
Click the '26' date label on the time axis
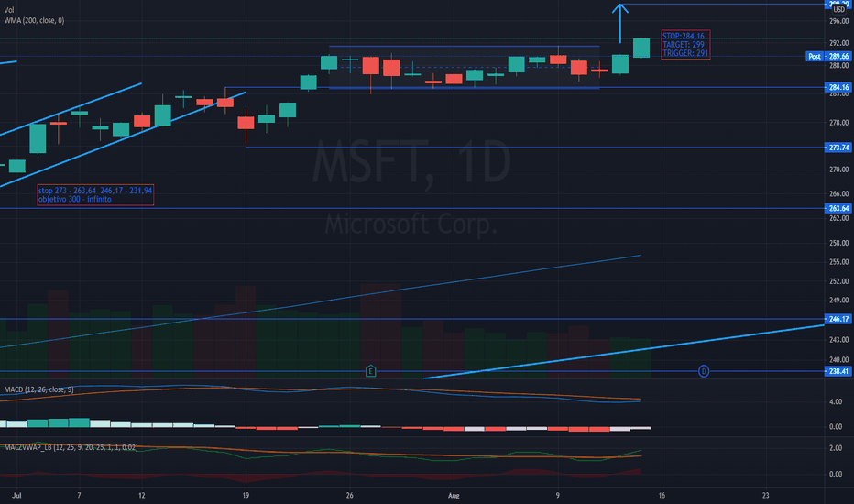pyautogui.click(x=350, y=495)
